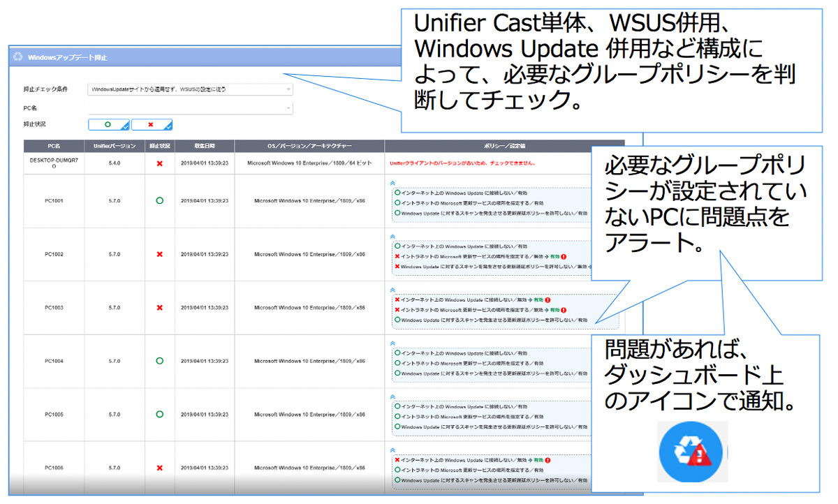Image resolution: width=838 pixels, height=504 pixels.
Task: Click green circle on PC1005 インターネット policy line
Action: coord(397,406)
